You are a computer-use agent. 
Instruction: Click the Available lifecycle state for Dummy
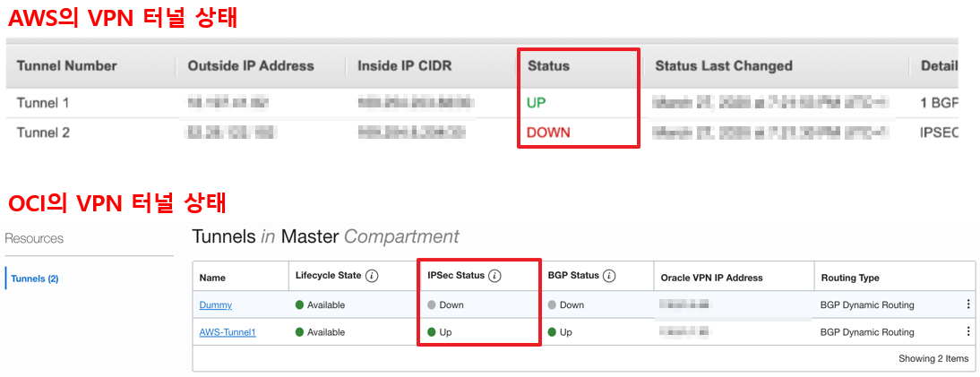[320, 305]
